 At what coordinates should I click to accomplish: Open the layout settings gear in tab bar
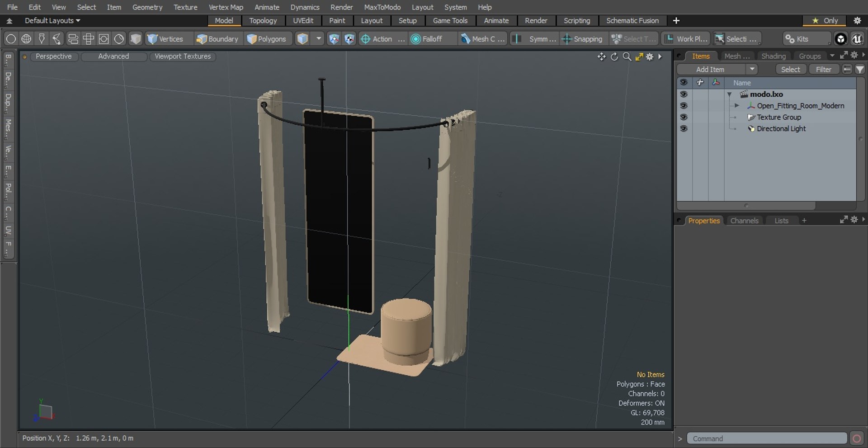click(x=857, y=20)
